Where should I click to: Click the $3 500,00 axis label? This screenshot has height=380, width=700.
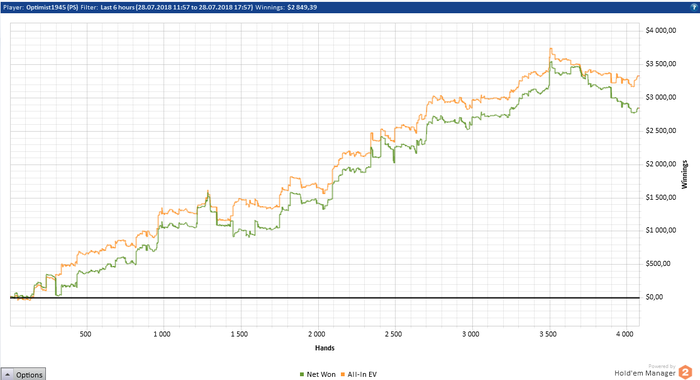click(661, 64)
